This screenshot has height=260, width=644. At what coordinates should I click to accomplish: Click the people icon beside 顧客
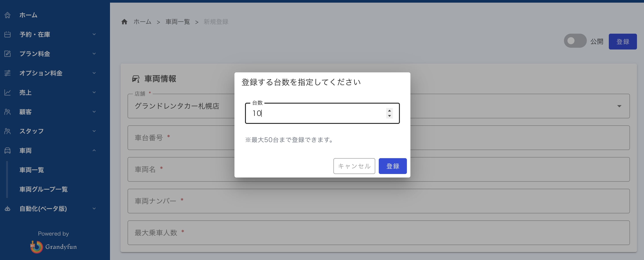(x=7, y=112)
